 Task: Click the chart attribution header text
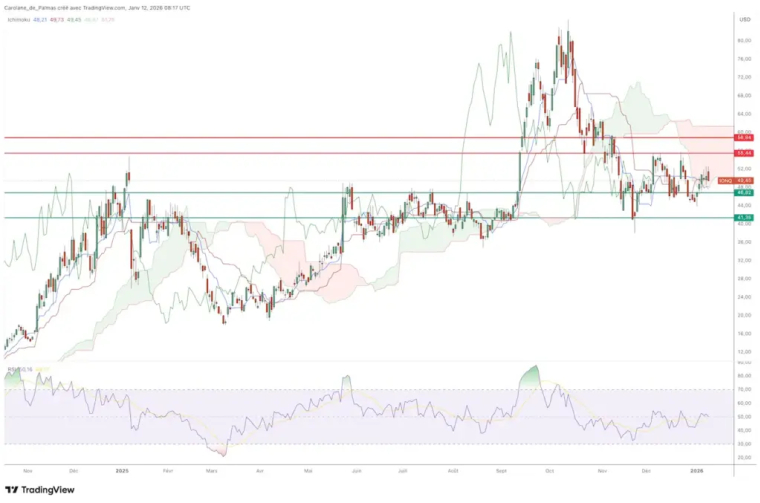click(x=97, y=8)
